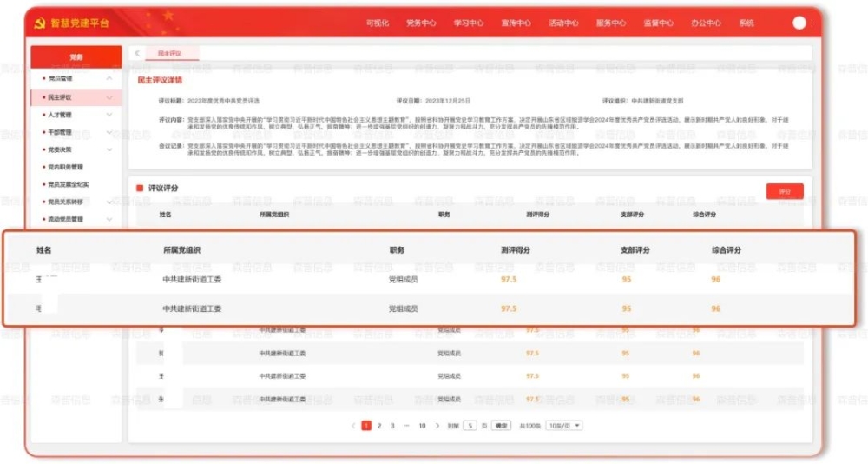Open the vertical dots menu beside avatar
The image size is (868, 464).
(812, 23)
